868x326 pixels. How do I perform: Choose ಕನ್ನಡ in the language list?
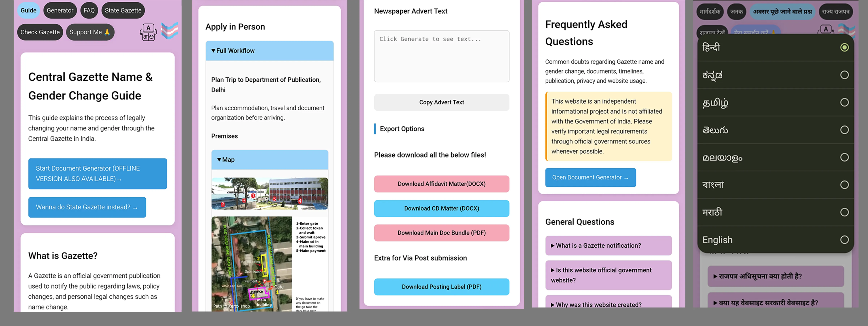(x=776, y=75)
